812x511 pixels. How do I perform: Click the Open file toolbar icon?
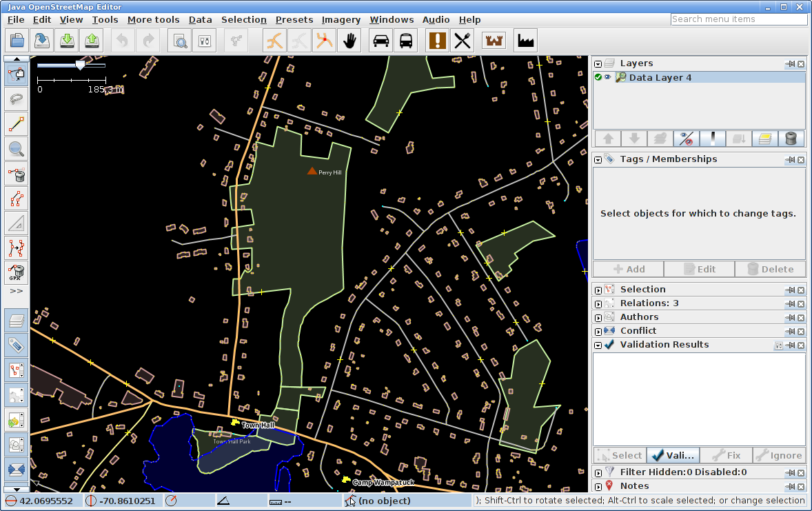pos(16,41)
